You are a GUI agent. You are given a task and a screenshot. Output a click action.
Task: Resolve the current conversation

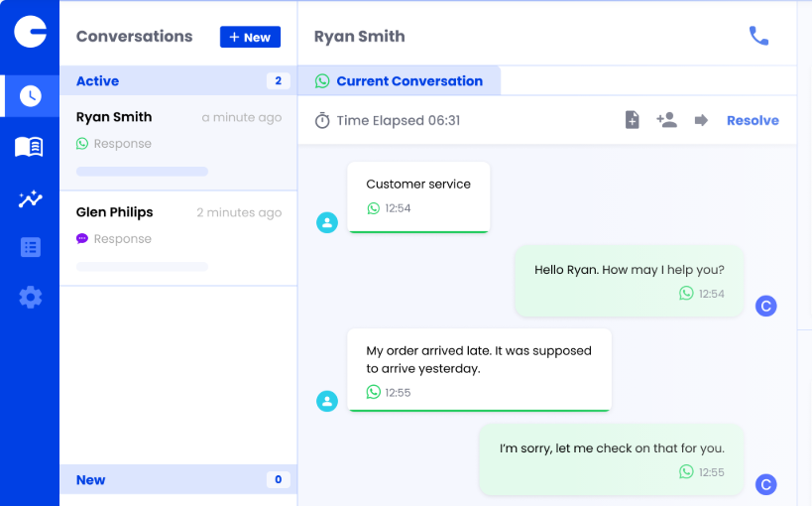tap(753, 120)
